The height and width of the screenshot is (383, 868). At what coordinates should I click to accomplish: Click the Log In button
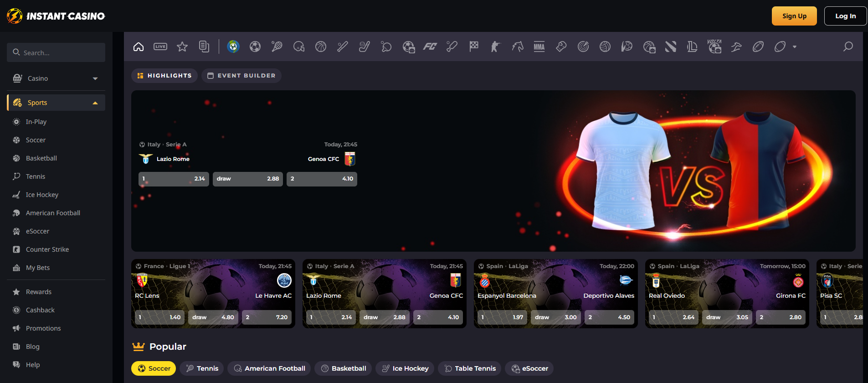tap(845, 16)
